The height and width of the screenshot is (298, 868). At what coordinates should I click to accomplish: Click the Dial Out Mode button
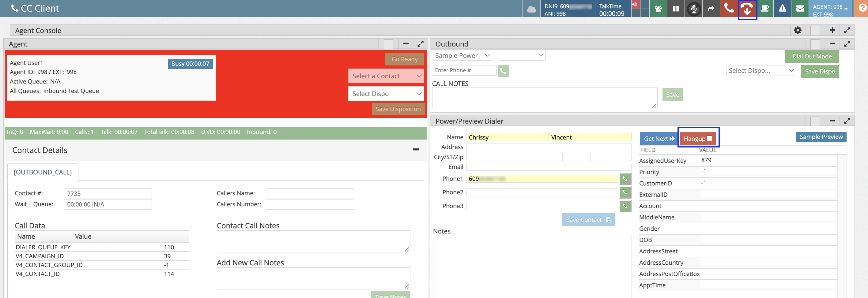point(812,57)
